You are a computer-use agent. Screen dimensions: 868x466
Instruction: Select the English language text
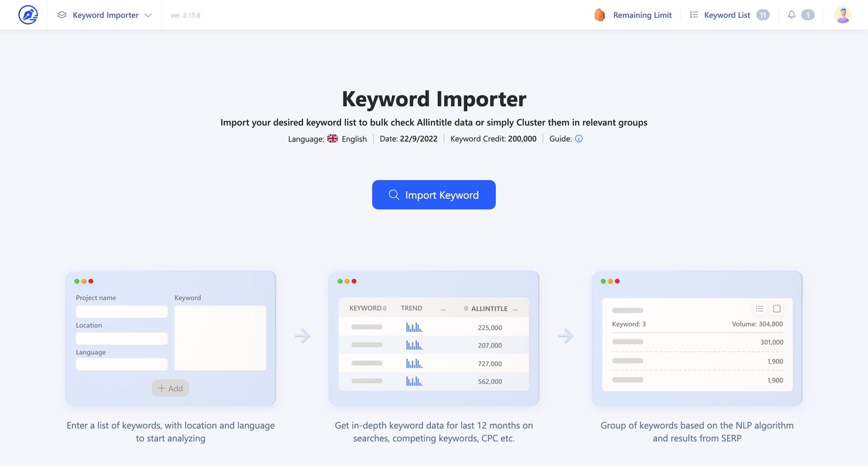point(354,139)
